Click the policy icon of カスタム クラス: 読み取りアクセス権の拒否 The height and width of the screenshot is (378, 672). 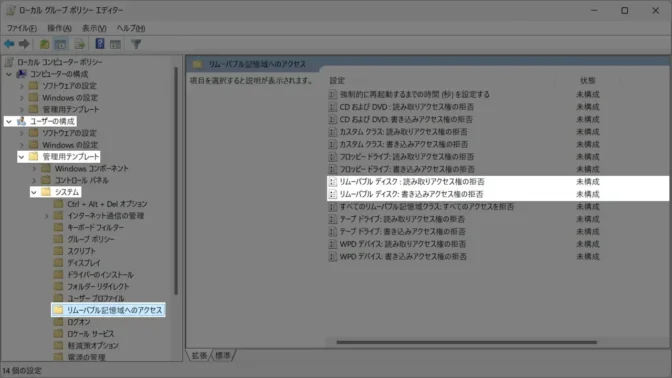point(333,132)
